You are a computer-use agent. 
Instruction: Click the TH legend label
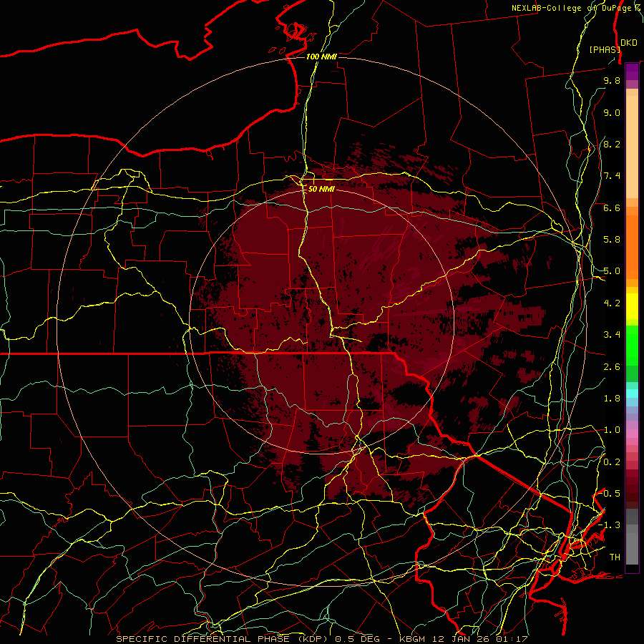[615, 557]
